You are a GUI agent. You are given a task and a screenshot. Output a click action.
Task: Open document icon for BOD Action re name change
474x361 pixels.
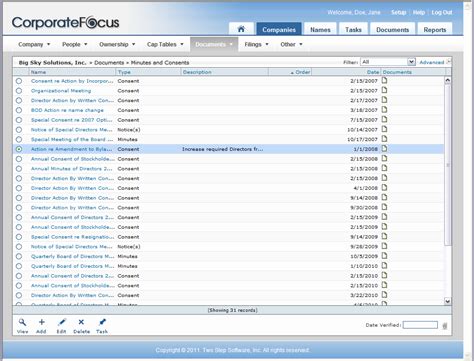pos(384,110)
